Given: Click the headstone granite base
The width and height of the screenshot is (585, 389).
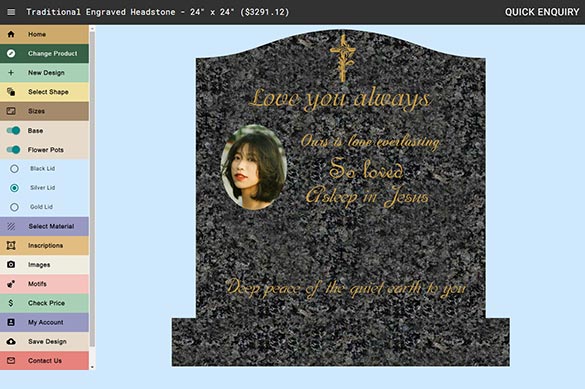Looking at the screenshot, I should tap(341, 342).
